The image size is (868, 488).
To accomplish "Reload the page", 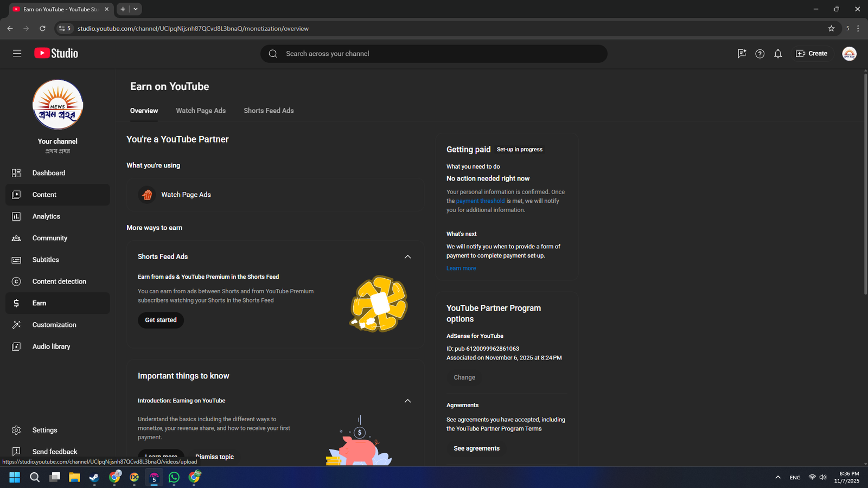I will point(42,28).
